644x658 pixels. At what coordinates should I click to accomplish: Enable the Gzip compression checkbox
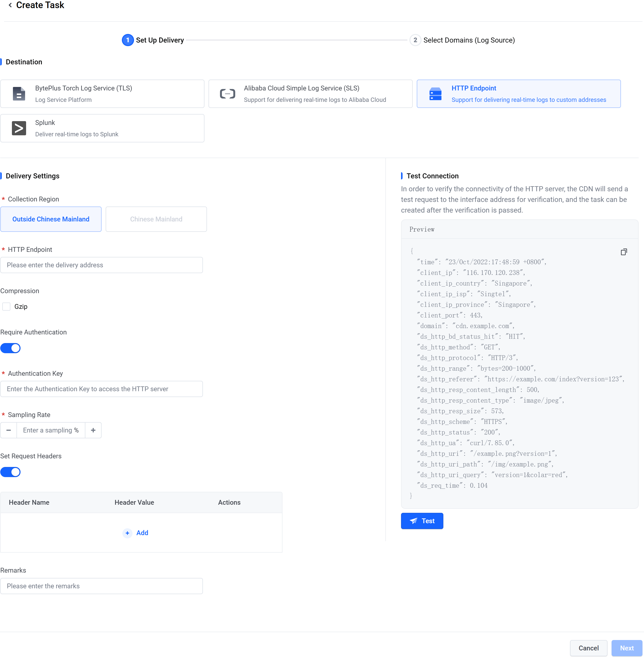coord(6,307)
